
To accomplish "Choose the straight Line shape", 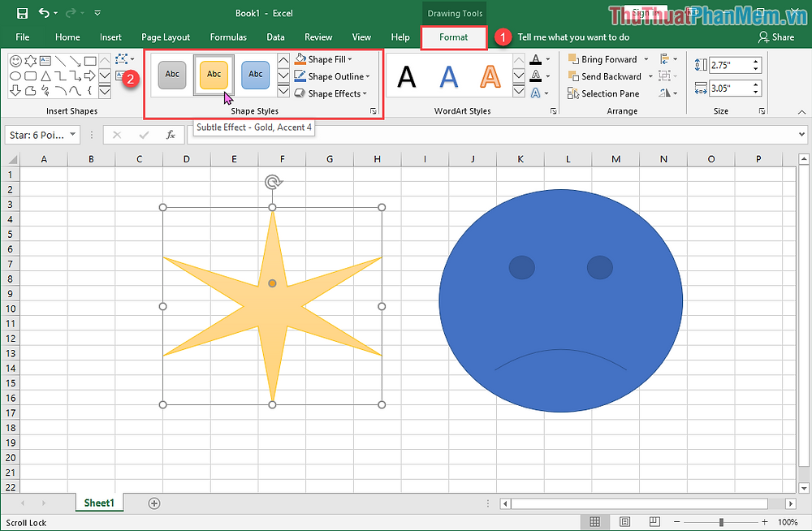I will click(x=61, y=61).
